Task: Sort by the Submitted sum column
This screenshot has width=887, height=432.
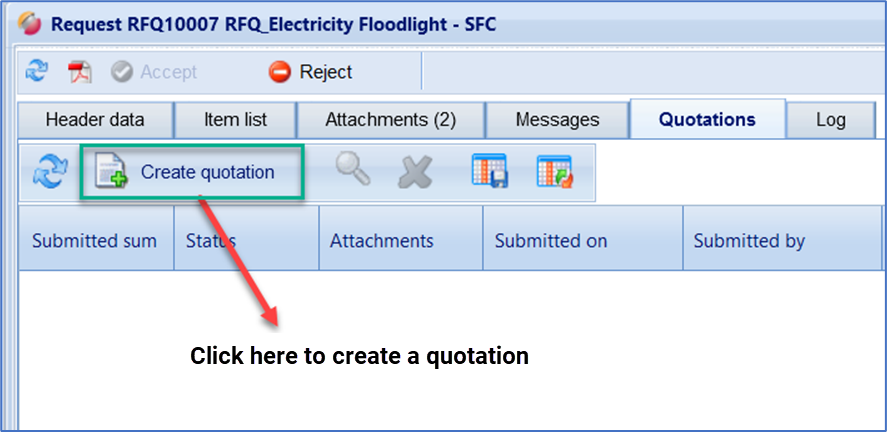Action: 94,241
